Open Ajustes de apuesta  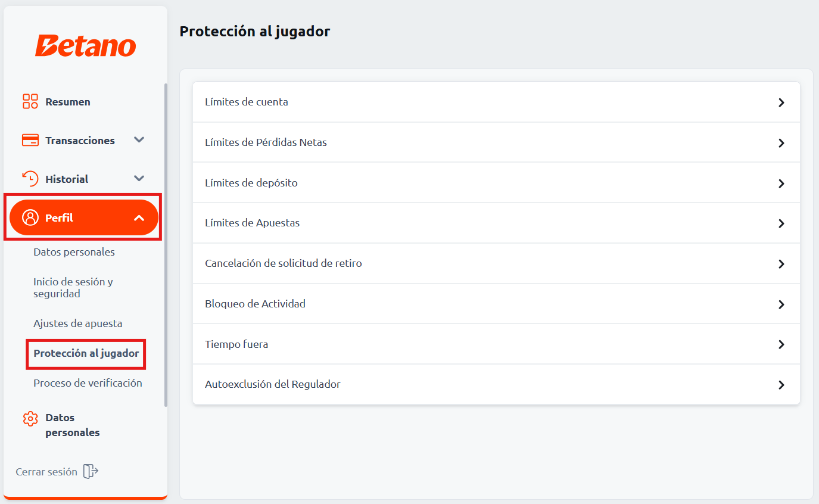coord(77,323)
